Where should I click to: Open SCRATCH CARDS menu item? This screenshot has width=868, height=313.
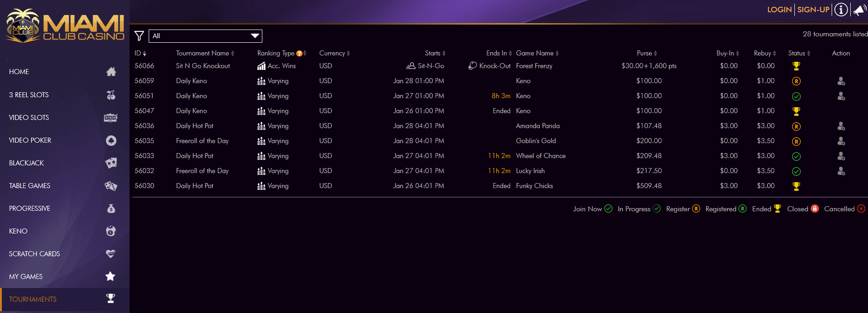(65, 254)
